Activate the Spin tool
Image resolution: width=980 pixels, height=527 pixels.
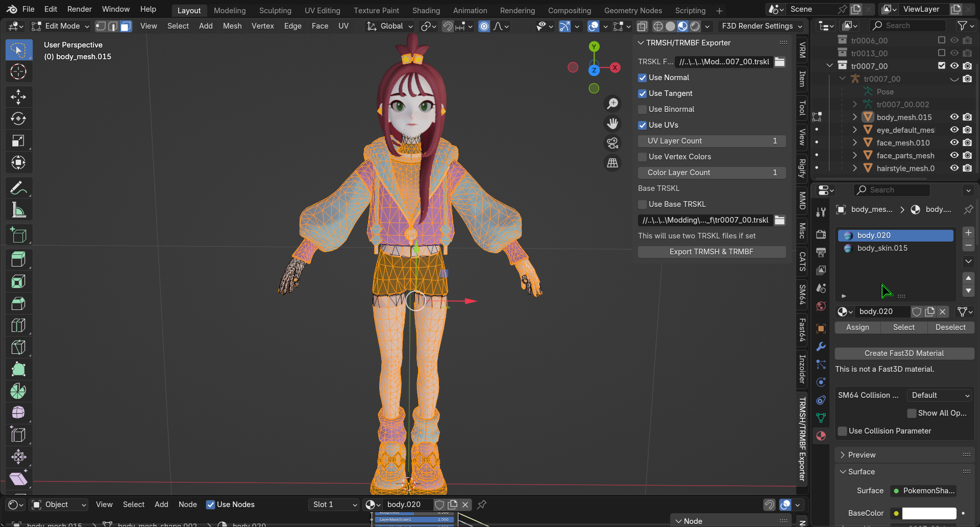pos(18,391)
